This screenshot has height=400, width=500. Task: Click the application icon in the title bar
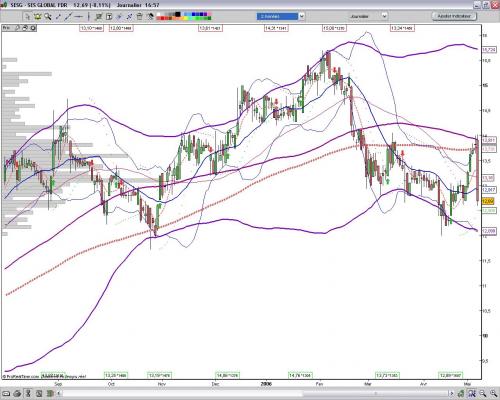4,5
